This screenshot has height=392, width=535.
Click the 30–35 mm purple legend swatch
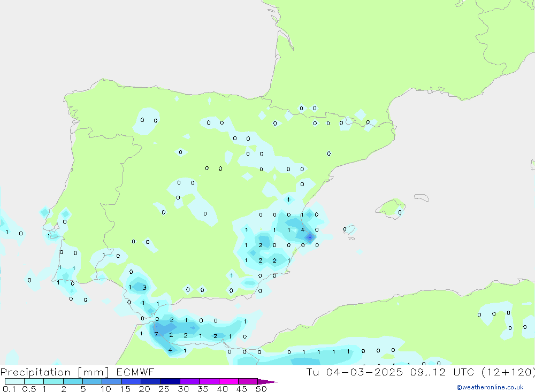click(189, 381)
